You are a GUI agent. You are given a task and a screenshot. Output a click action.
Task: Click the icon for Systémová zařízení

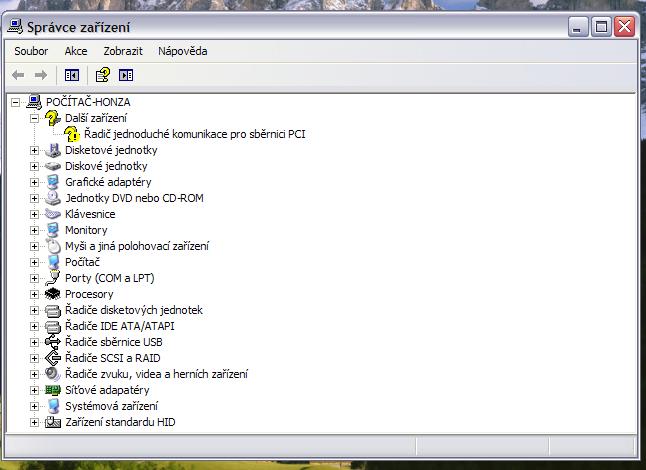pyautogui.click(x=53, y=406)
